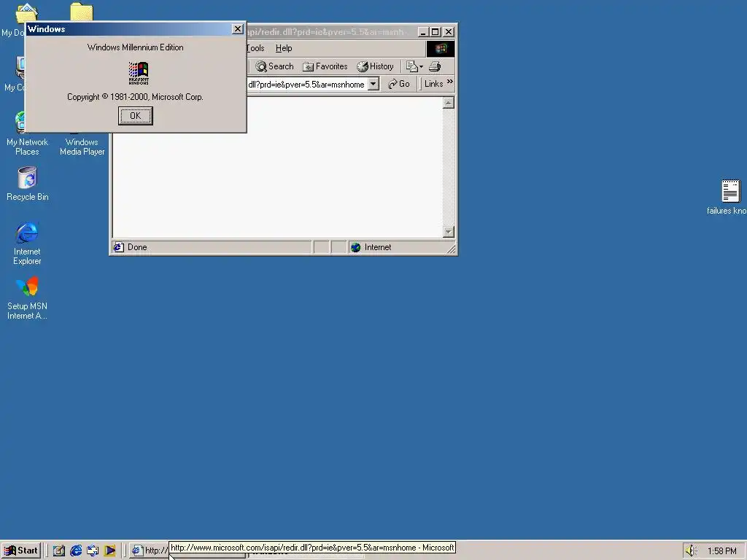The image size is (747, 560).
Task: Close the Internet Explorer window
Action: point(449,32)
